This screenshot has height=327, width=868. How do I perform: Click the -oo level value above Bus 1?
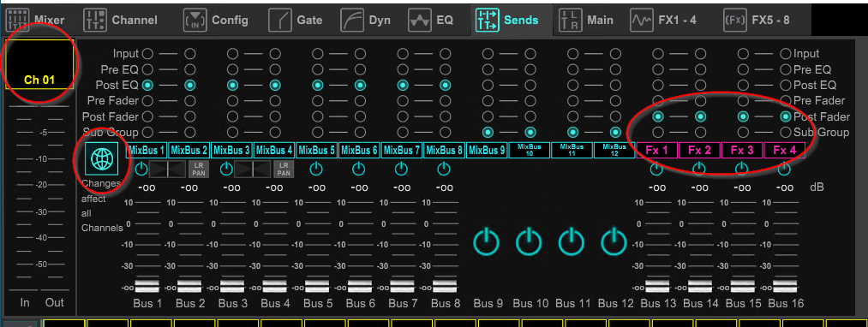click(147, 187)
